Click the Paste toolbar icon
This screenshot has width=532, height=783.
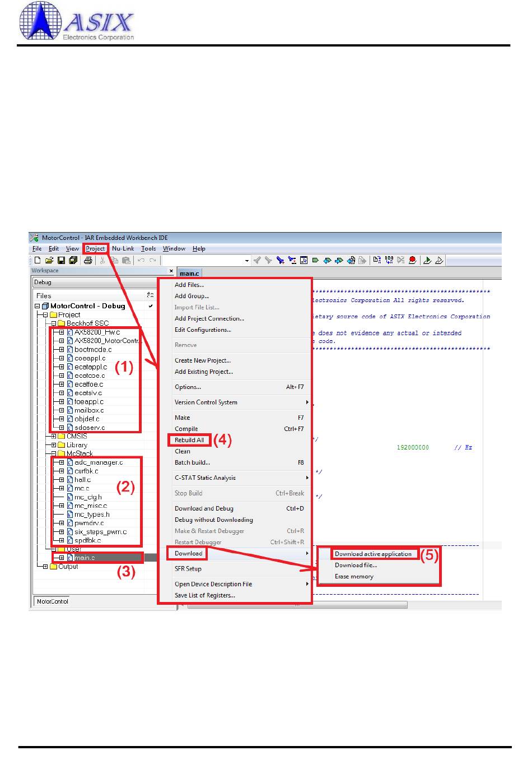(x=126, y=260)
